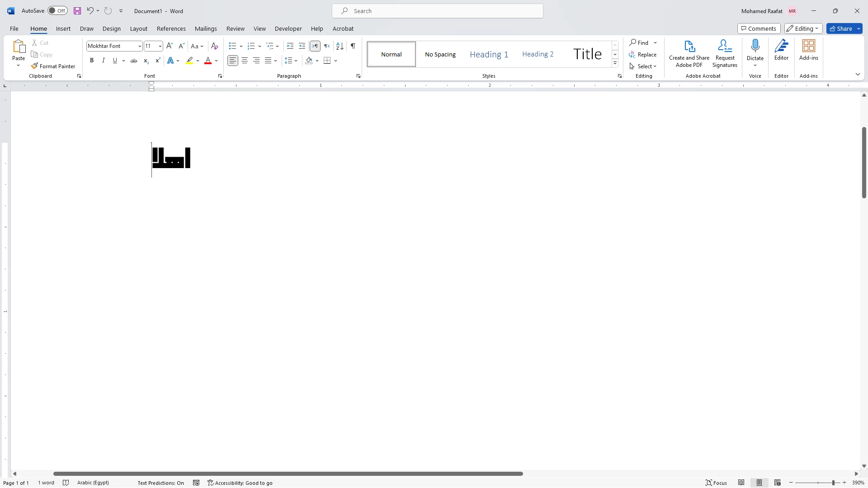This screenshot has width=868, height=488.
Task: Click the Search input field
Action: (x=438, y=11)
